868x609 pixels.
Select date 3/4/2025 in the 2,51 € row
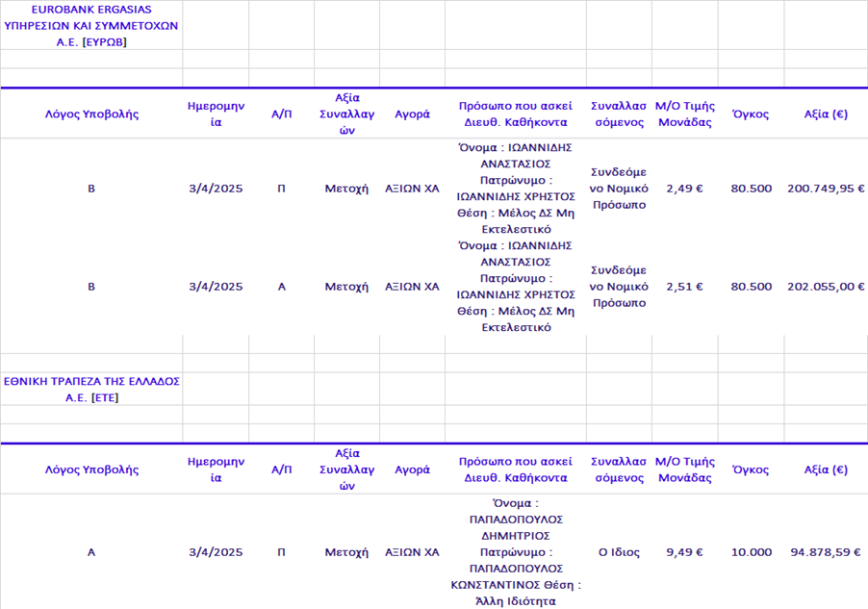click(216, 287)
